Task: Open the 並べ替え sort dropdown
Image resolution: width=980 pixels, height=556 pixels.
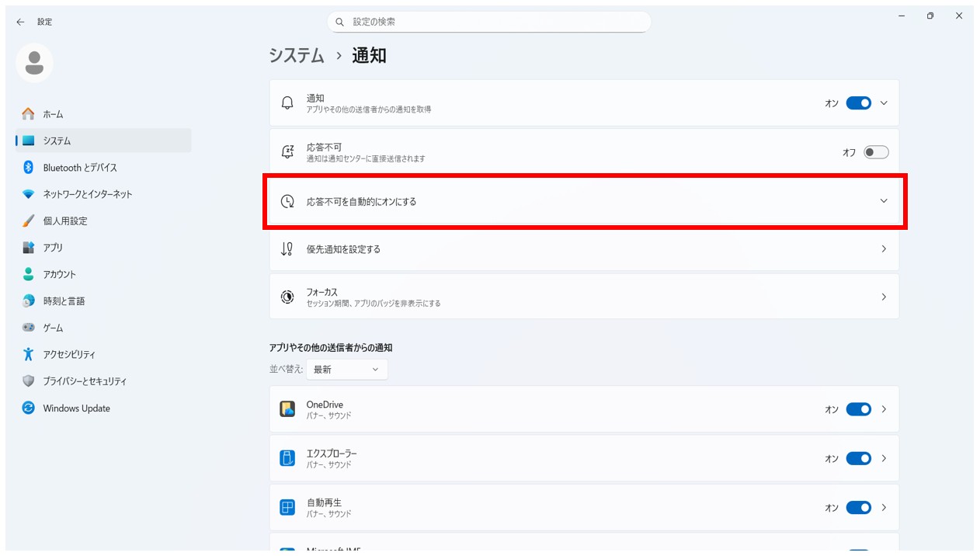Action: (346, 369)
